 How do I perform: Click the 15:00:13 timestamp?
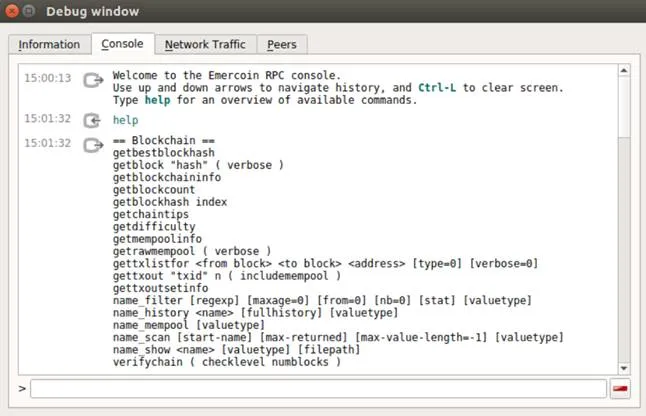[47, 78]
